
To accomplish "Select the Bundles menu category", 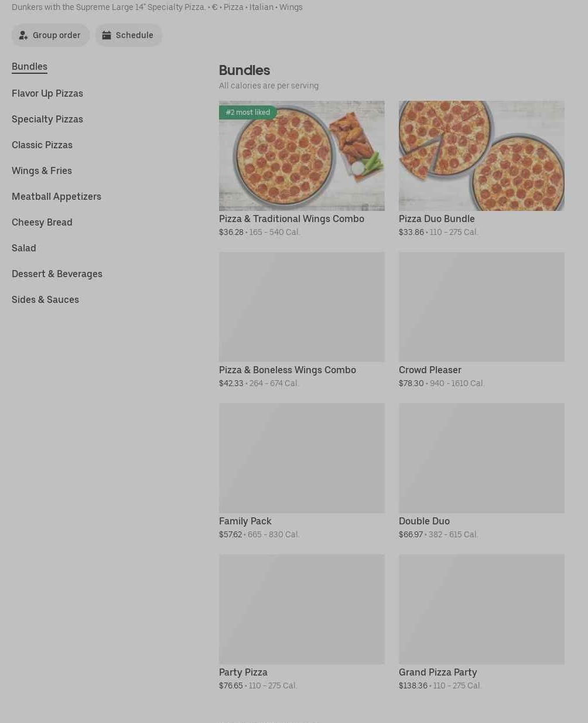I will (x=29, y=67).
